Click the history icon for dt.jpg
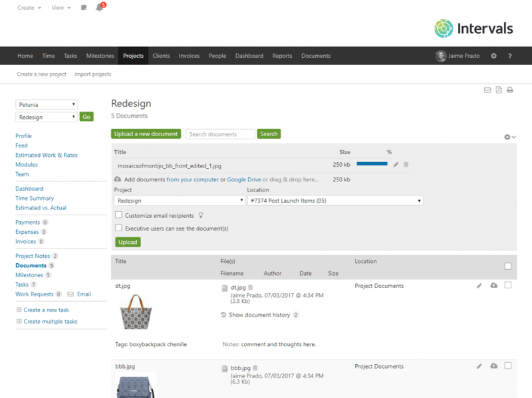 (223, 314)
